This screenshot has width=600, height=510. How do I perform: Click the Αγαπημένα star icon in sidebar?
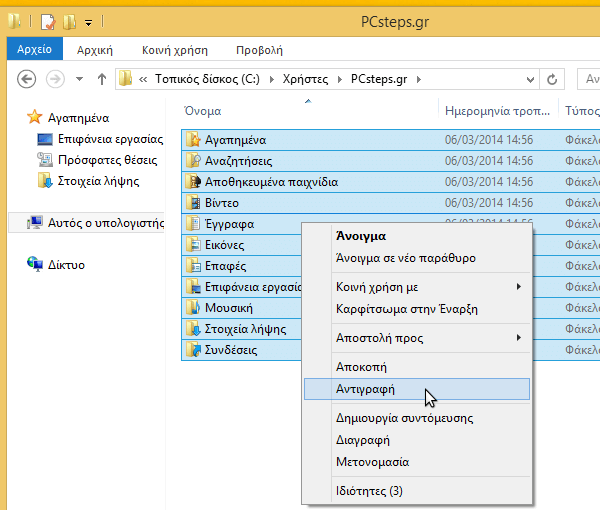point(34,117)
